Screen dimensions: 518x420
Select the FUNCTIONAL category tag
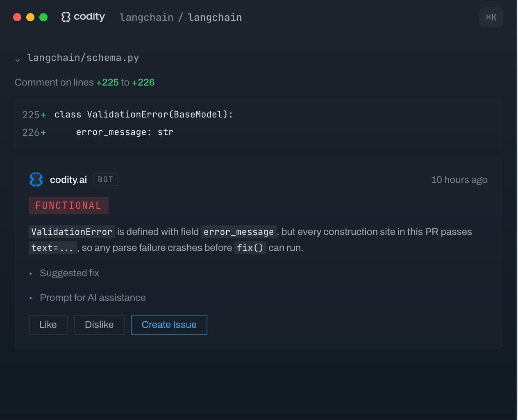[68, 205]
